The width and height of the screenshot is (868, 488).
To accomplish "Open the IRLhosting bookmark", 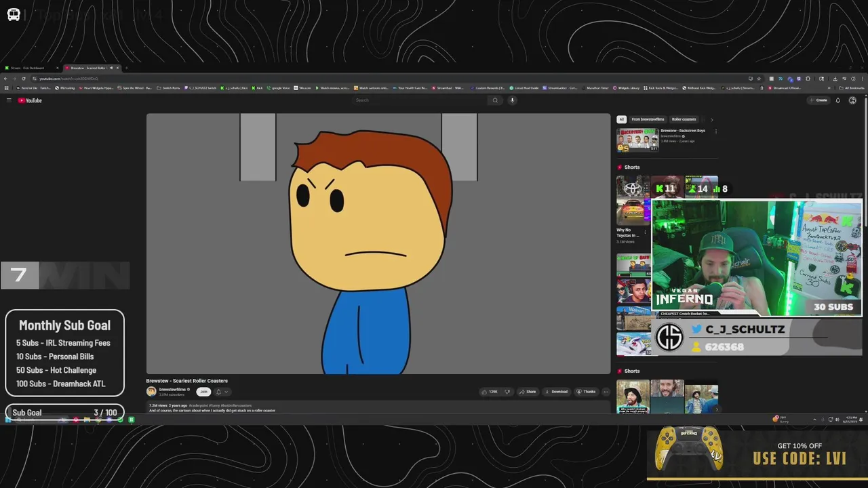I will (65, 88).
